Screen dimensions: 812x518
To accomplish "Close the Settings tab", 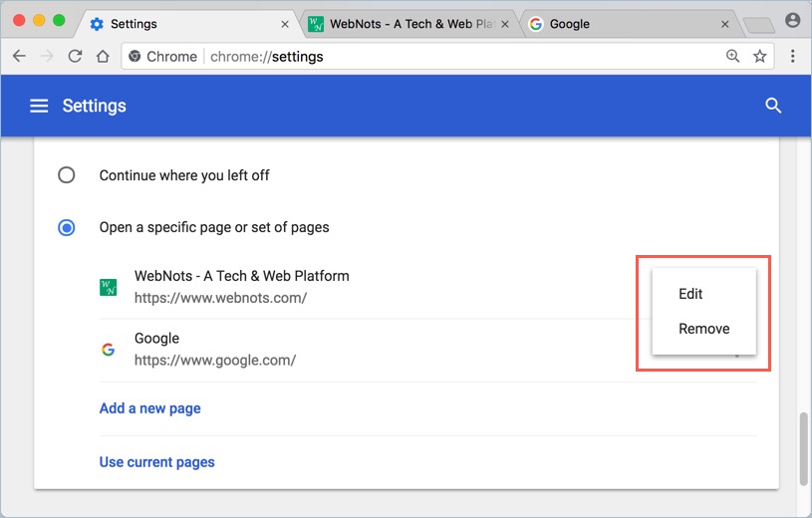I will tap(285, 24).
